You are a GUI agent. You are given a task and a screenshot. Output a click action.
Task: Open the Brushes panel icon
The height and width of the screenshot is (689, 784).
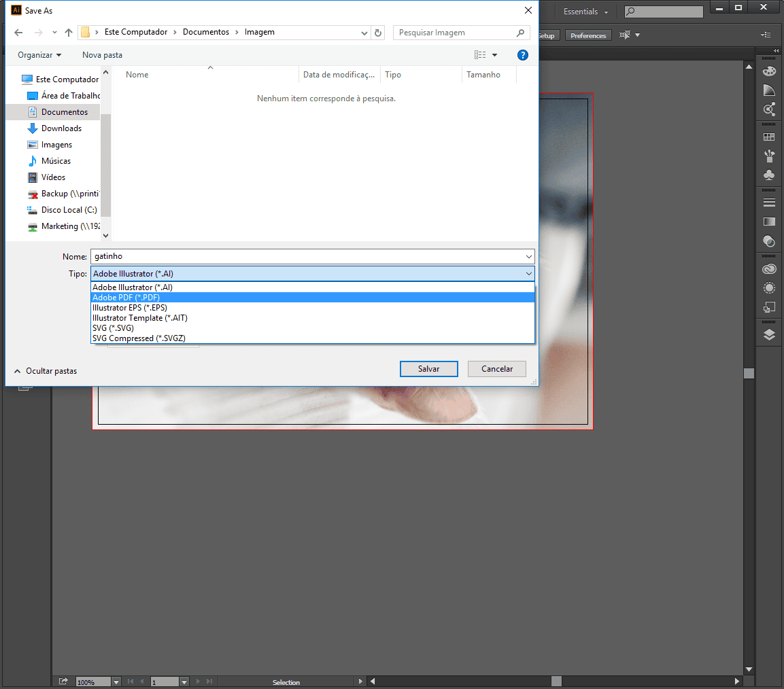click(x=769, y=156)
